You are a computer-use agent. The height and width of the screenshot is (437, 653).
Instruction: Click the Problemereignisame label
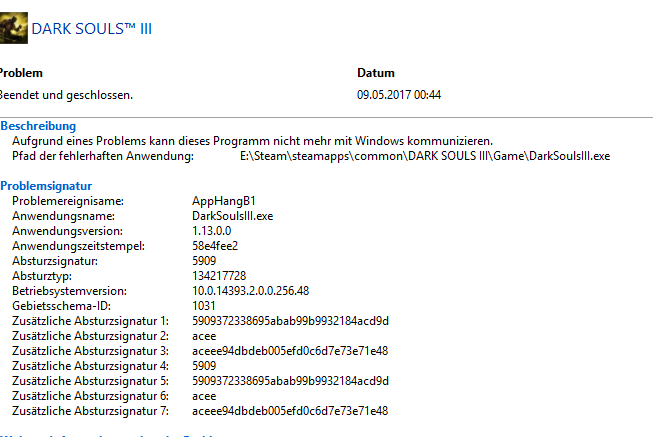[x=68, y=201]
